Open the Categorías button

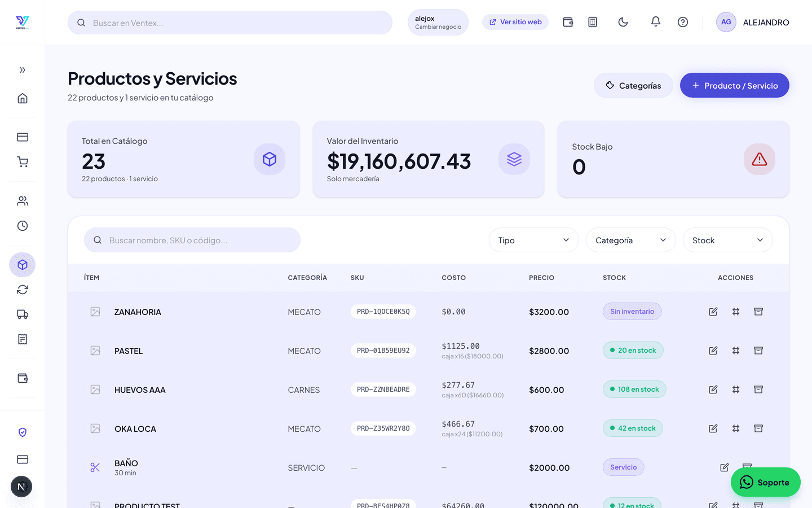633,85
